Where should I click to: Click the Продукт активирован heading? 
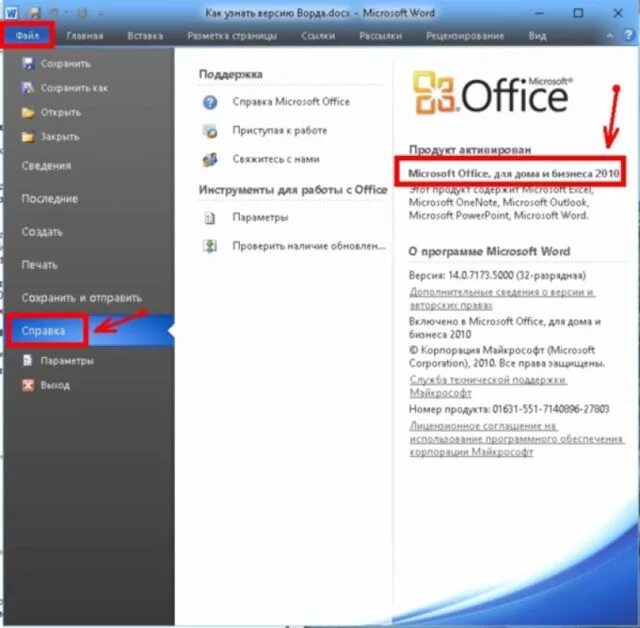[470, 149]
